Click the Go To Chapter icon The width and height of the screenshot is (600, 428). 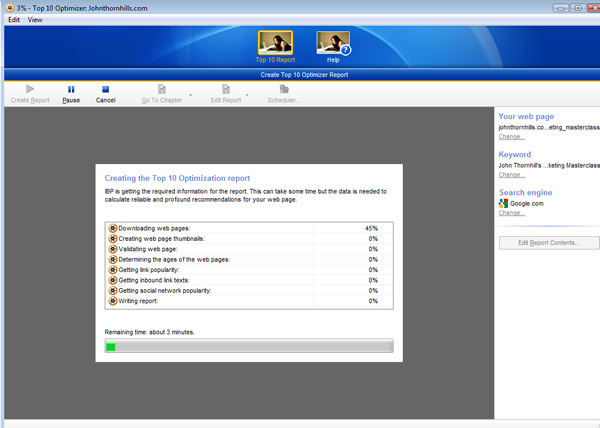[162, 89]
